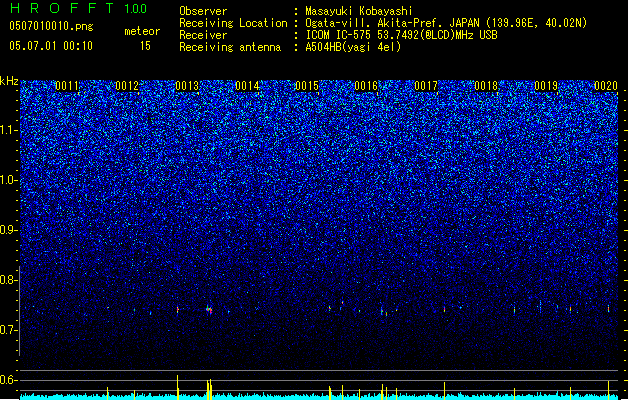Click time marker 0012
Screen dimensions: 629x400
coord(127,86)
